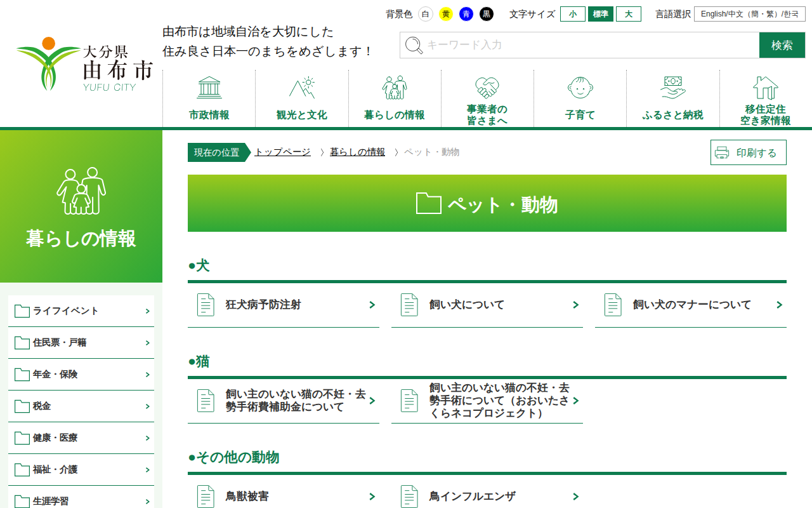Open the 移住定住 house icon
The width and height of the screenshot is (812, 508).
tap(766, 88)
